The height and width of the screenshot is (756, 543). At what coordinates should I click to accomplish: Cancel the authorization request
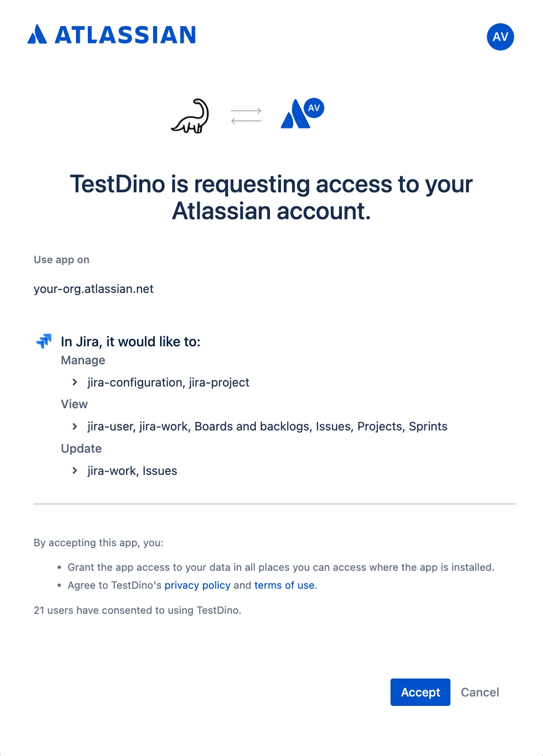pos(480,692)
